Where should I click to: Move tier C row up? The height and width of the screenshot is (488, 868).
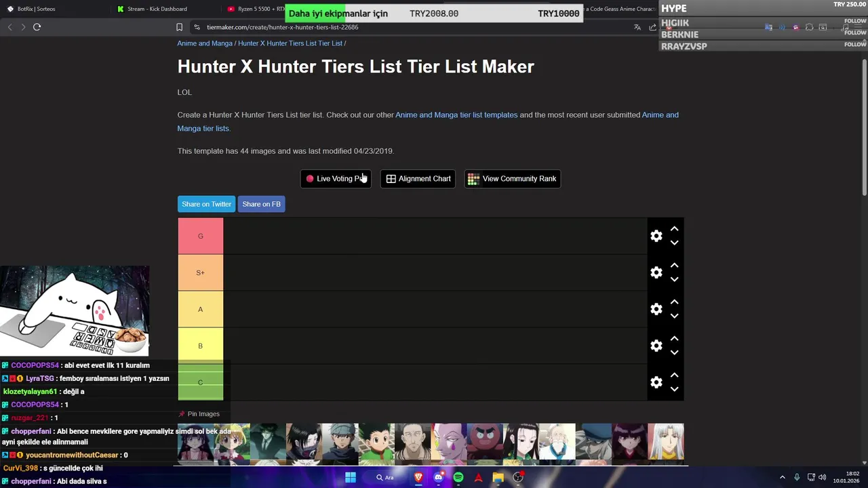674,375
